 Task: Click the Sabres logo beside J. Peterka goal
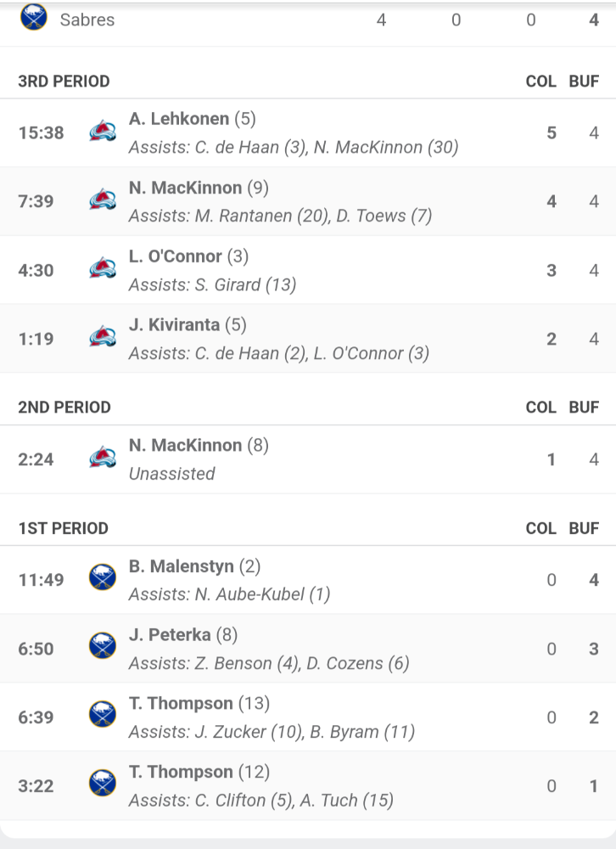pyautogui.click(x=103, y=648)
